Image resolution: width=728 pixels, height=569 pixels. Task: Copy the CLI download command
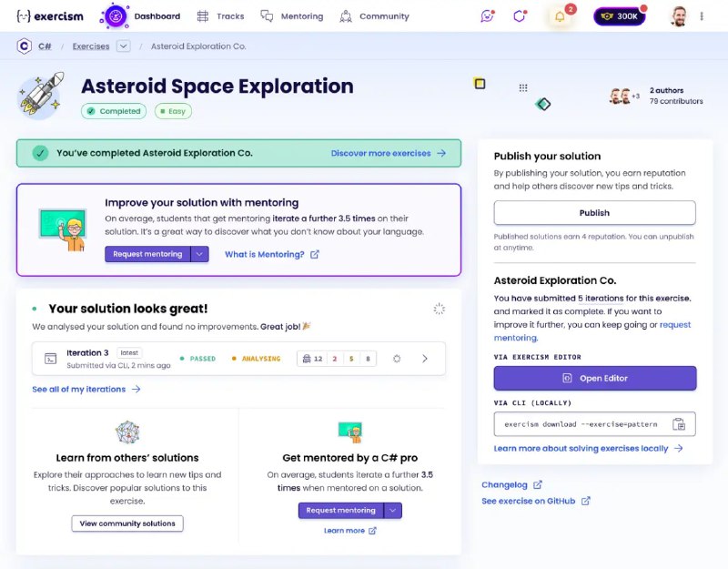pos(678,424)
